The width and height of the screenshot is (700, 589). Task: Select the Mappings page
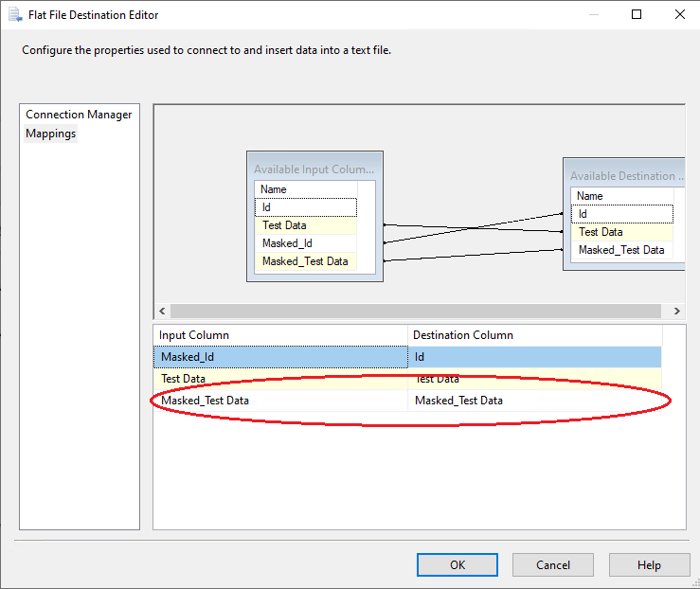(51, 134)
